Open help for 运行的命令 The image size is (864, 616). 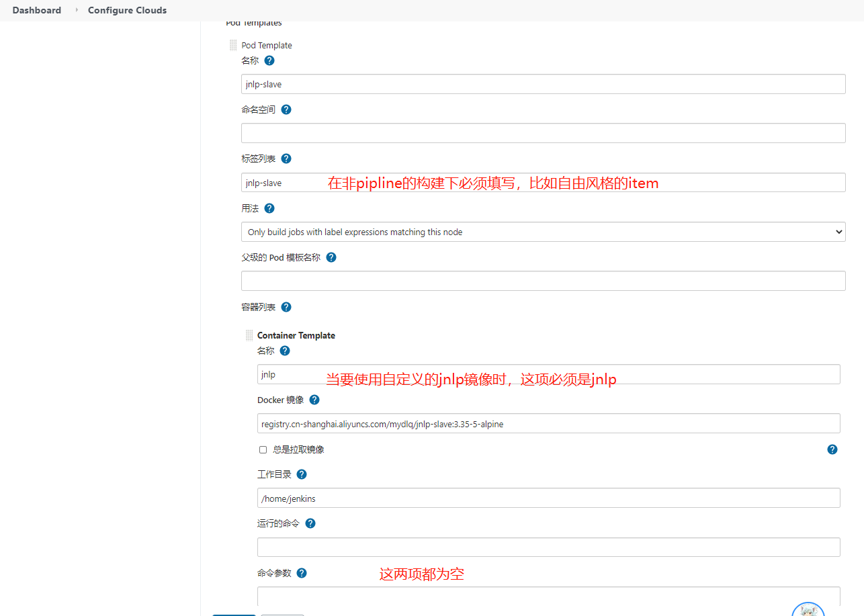(x=310, y=523)
